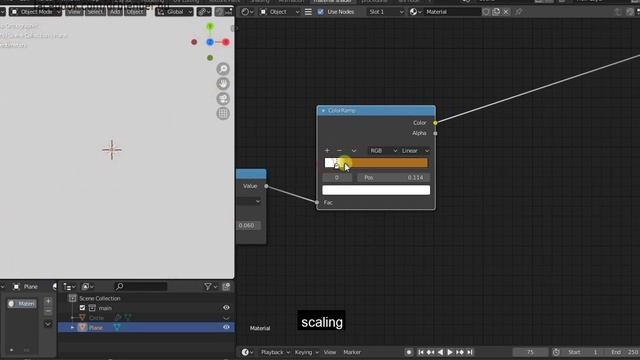Play the animation forward
Screen dimensions: 640x360
[x=450, y=352]
